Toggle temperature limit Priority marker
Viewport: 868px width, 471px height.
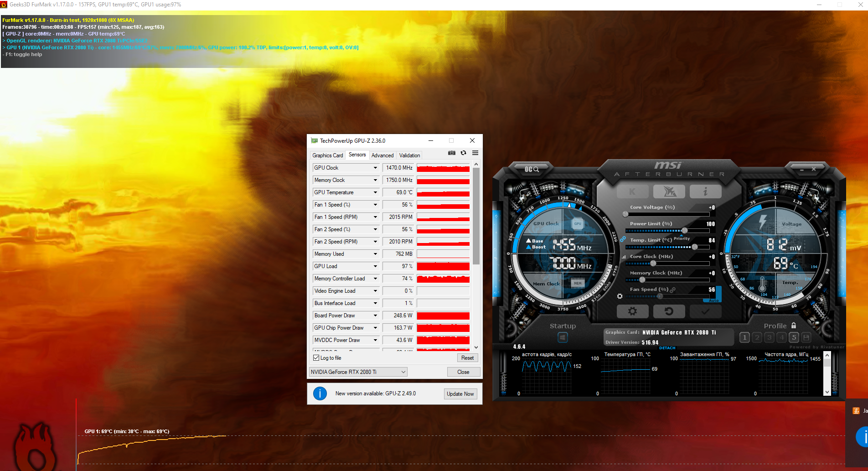[682, 238]
